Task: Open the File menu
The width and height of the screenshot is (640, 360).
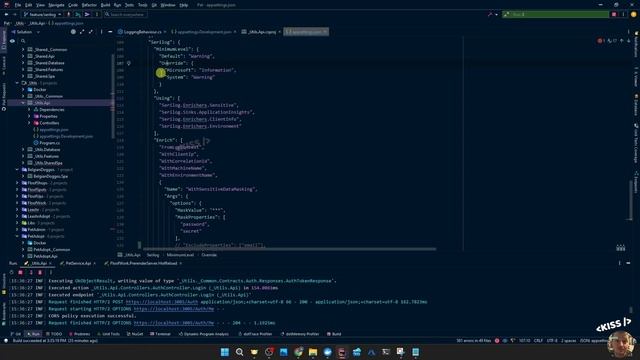Action: point(18,5)
